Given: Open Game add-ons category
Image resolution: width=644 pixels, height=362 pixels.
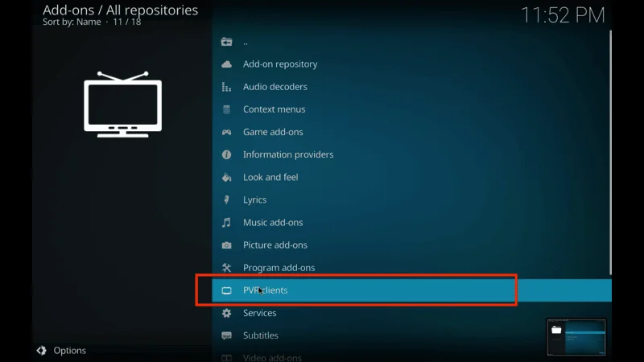Looking at the screenshot, I should click(411, 132).
